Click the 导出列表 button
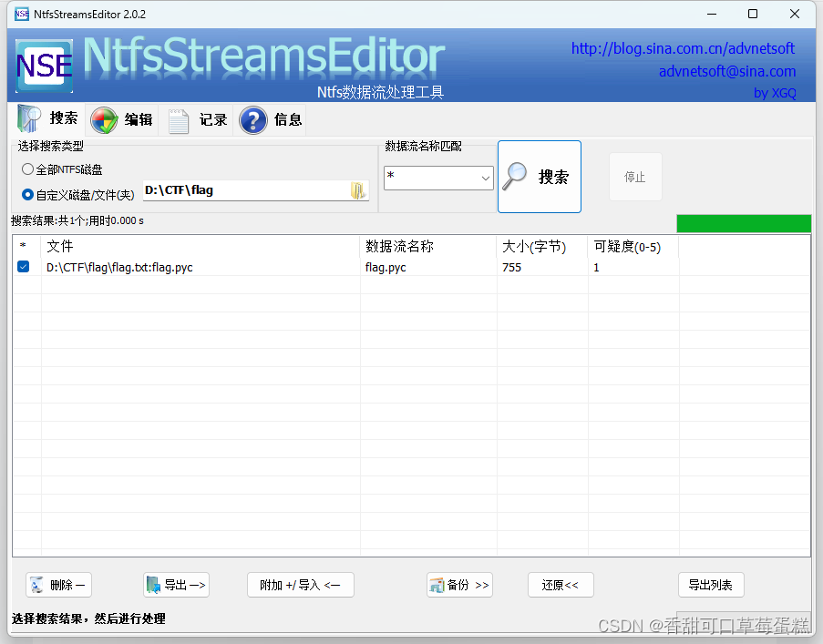823x644 pixels. 711,585
